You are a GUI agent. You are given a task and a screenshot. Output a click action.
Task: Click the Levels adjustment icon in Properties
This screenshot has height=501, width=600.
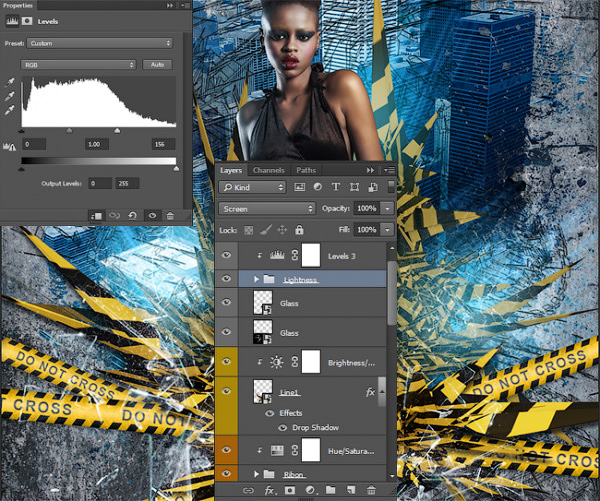tap(12, 21)
